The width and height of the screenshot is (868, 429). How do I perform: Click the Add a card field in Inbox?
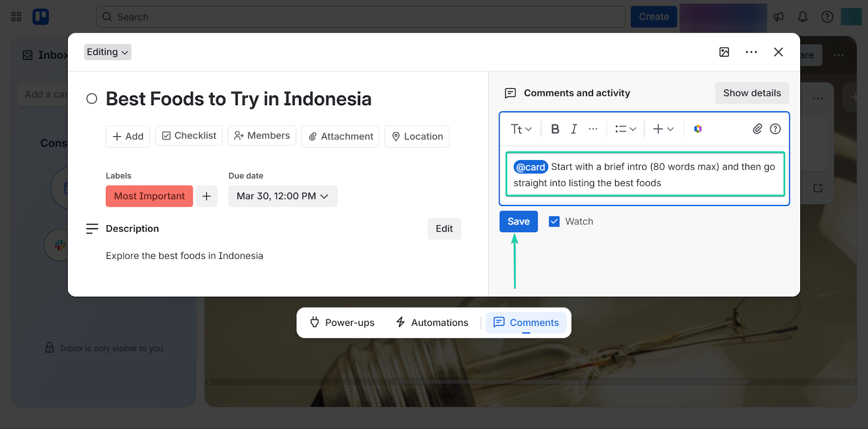pyautogui.click(x=43, y=94)
